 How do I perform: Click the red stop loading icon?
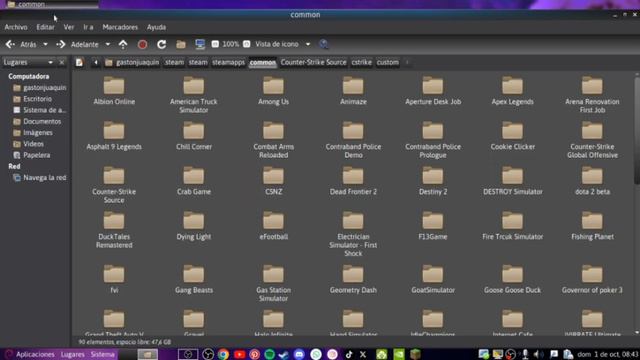142,44
